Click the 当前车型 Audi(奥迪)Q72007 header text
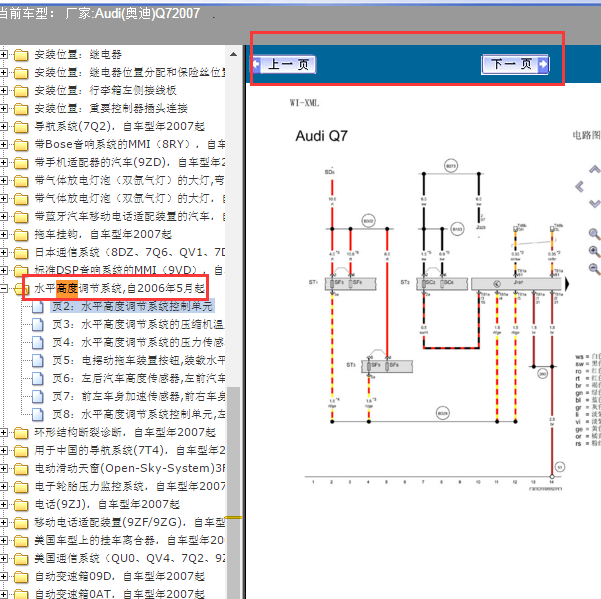Screen dimensions: 601x599 pyautogui.click(x=99, y=14)
